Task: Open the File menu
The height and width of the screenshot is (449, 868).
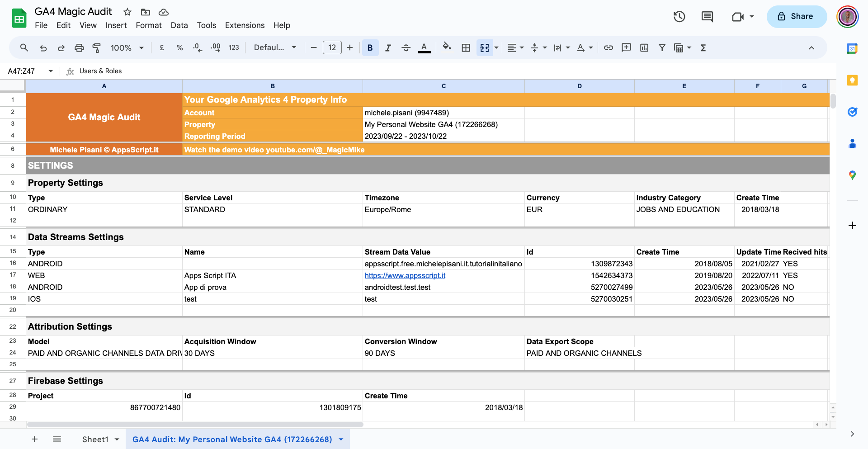Action: tap(41, 25)
